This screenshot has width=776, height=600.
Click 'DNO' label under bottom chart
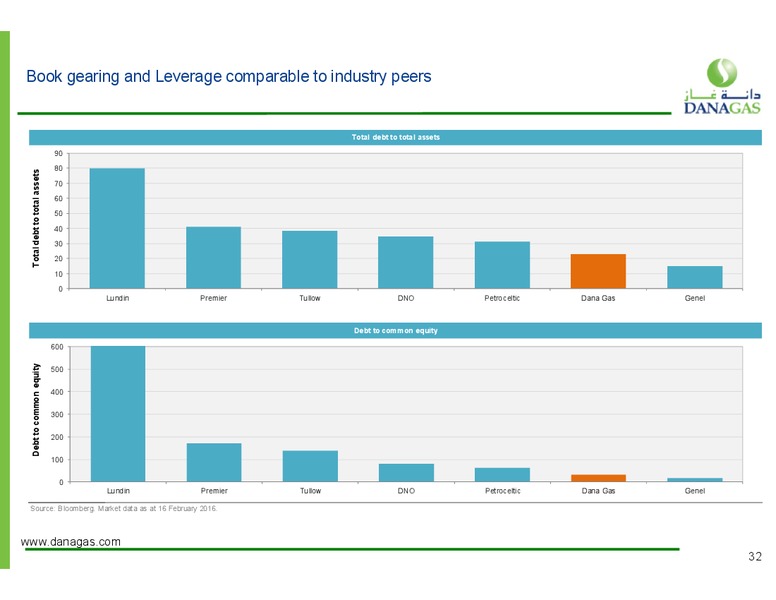point(406,491)
